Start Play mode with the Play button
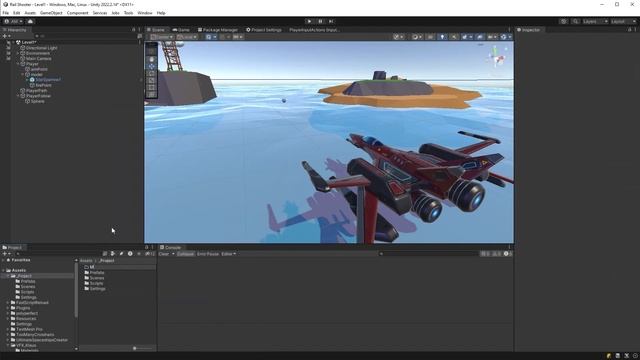640x360 pixels. 309,21
